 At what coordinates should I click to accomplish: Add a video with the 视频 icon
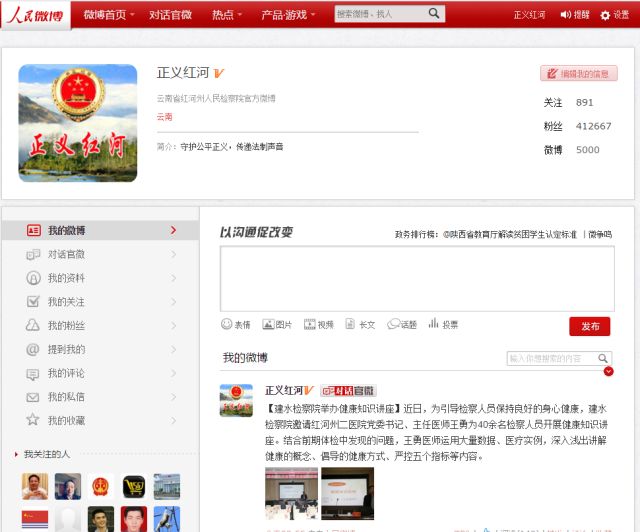click(310, 325)
